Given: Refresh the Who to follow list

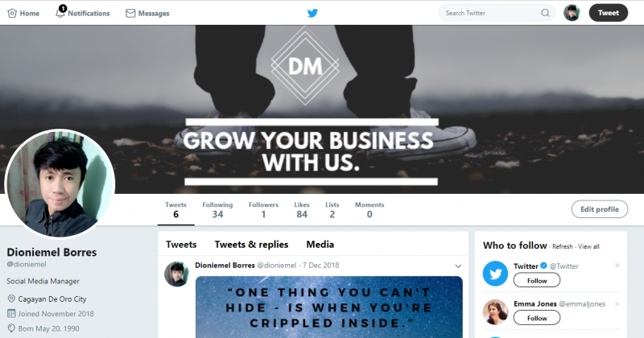Looking at the screenshot, I should coord(562,246).
